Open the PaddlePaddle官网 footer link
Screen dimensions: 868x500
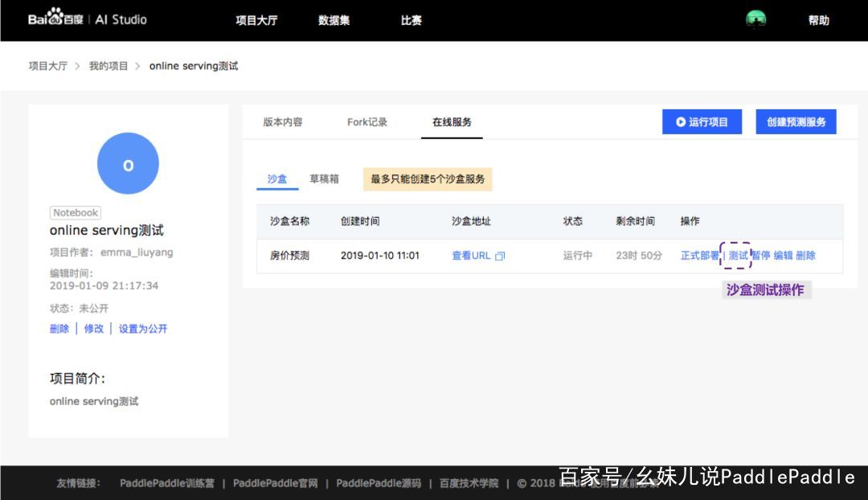coord(275,483)
